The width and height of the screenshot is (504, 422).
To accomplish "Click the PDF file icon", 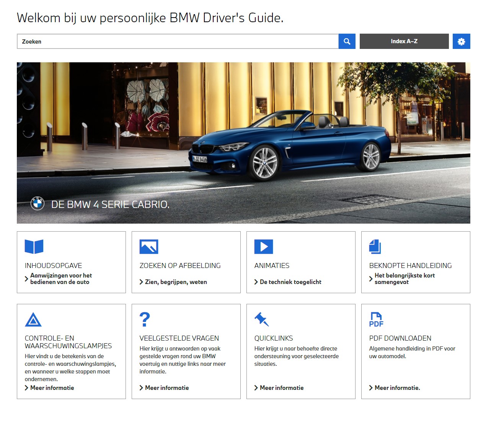I will pos(376,320).
